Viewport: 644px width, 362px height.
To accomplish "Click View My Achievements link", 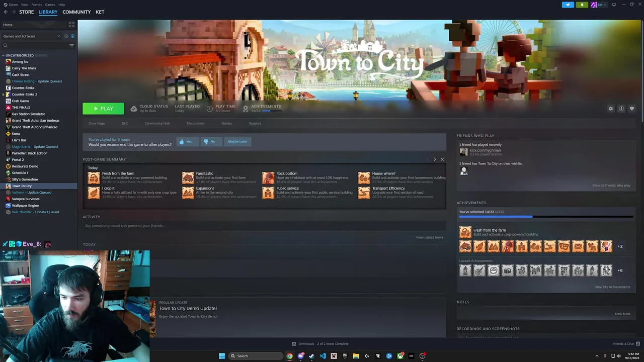I will tap(612, 287).
